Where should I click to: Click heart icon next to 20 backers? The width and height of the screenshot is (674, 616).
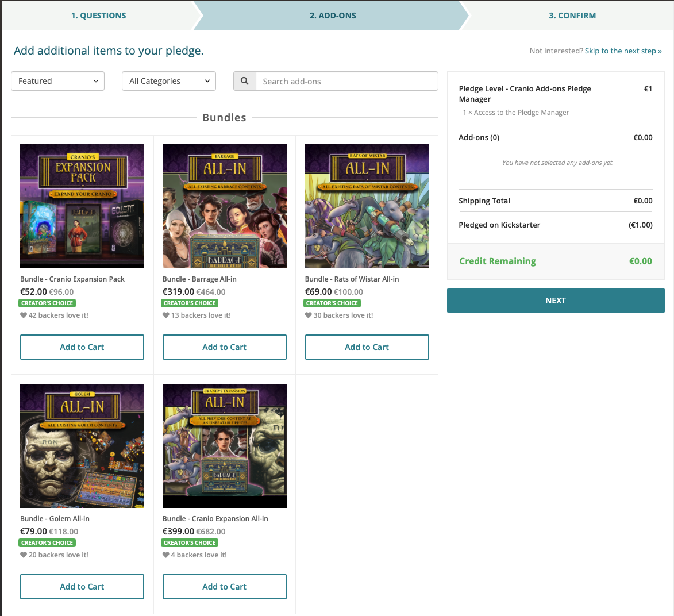click(24, 555)
